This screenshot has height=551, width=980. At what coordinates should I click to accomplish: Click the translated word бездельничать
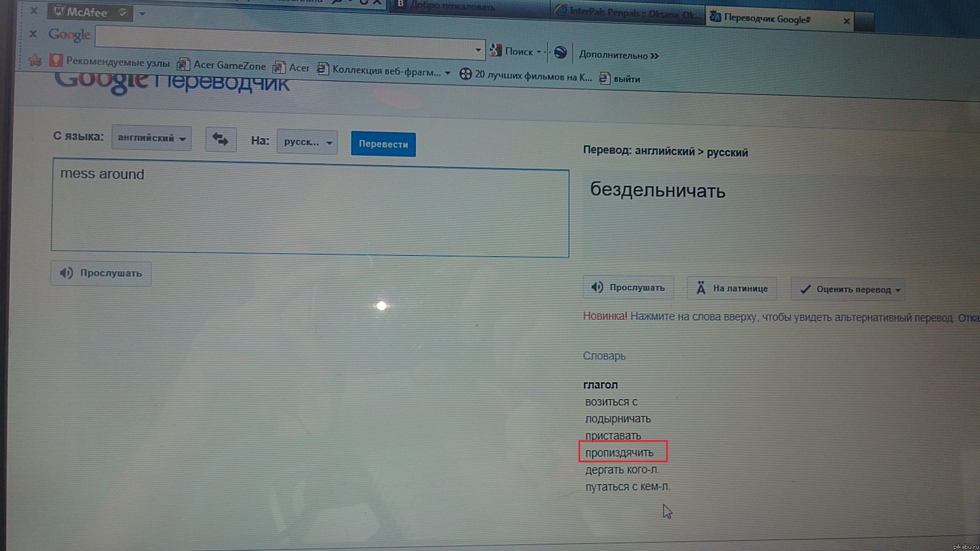[x=657, y=191]
